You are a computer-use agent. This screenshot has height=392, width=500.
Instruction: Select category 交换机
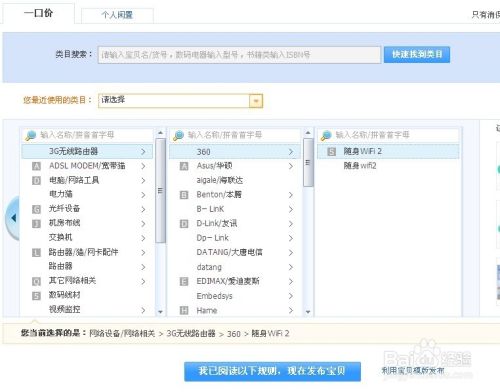tap(87, 238)
